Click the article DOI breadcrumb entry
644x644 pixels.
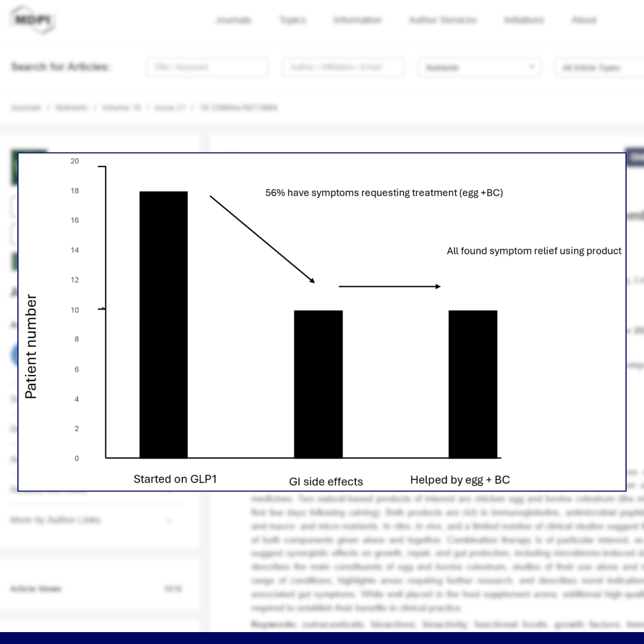click(238, 107)
